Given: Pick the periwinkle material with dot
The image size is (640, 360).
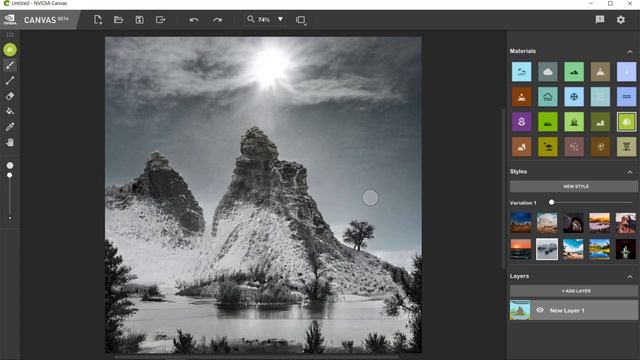Looking at the screenshot, I should pos(626,72).
